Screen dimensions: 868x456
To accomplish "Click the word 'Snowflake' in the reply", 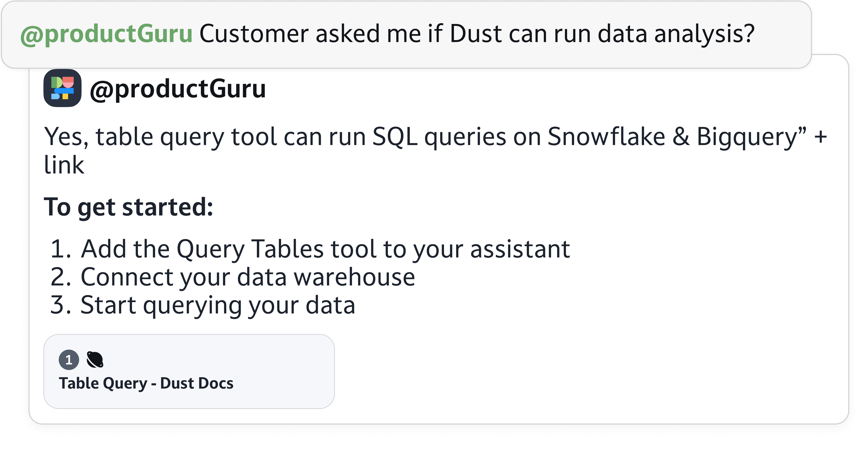I will click(606, 137).
